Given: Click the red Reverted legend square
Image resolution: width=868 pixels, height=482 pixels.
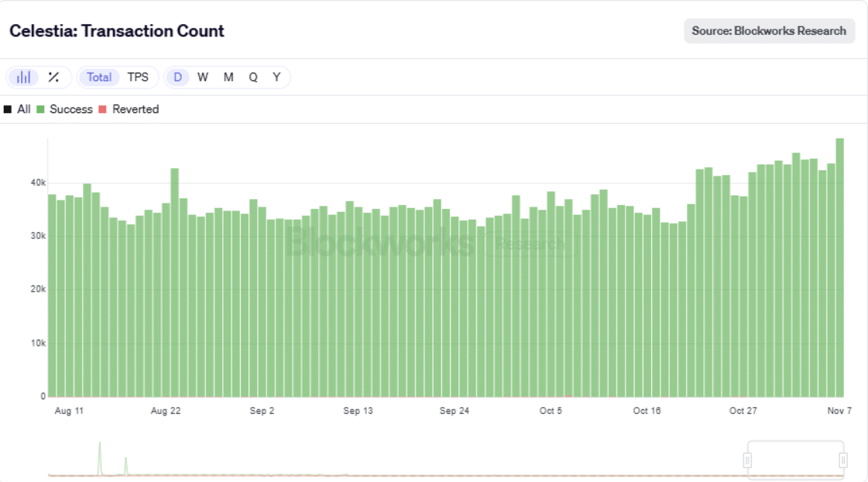Looking at the screenshot, I should (x=101, y=110).
